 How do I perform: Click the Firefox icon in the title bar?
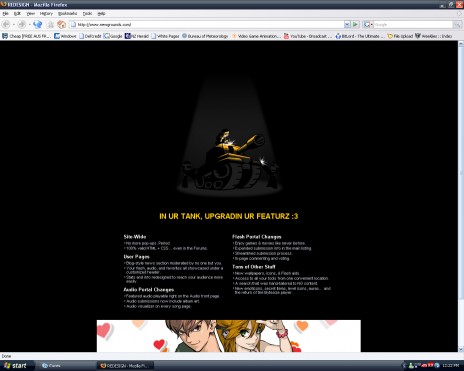click(x=4, y=4)
